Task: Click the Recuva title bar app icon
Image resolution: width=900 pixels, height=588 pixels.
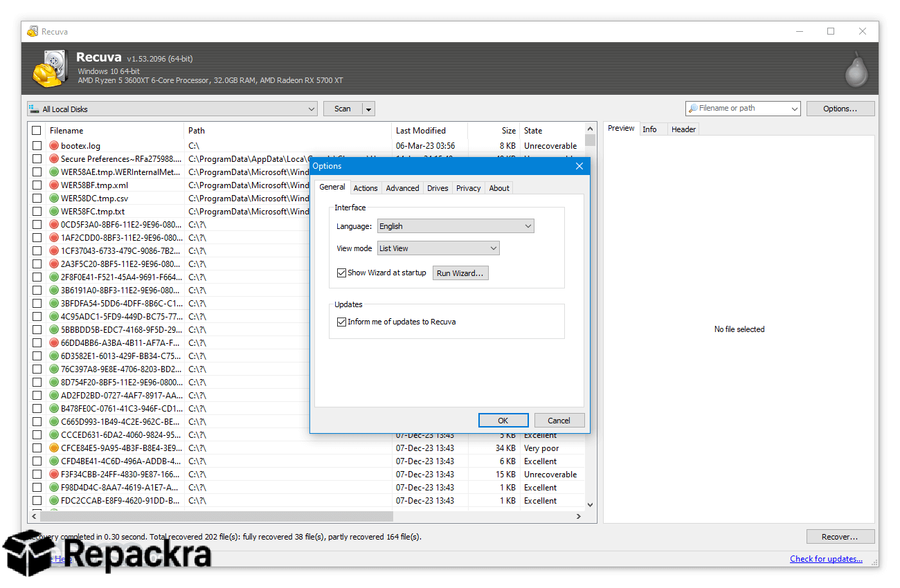Action: tap(33, 31)
